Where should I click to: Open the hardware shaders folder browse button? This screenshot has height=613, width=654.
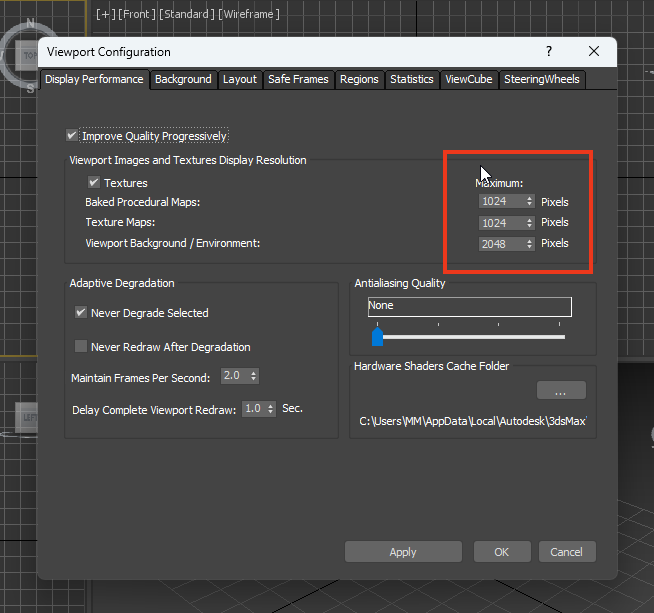[561, 390]
